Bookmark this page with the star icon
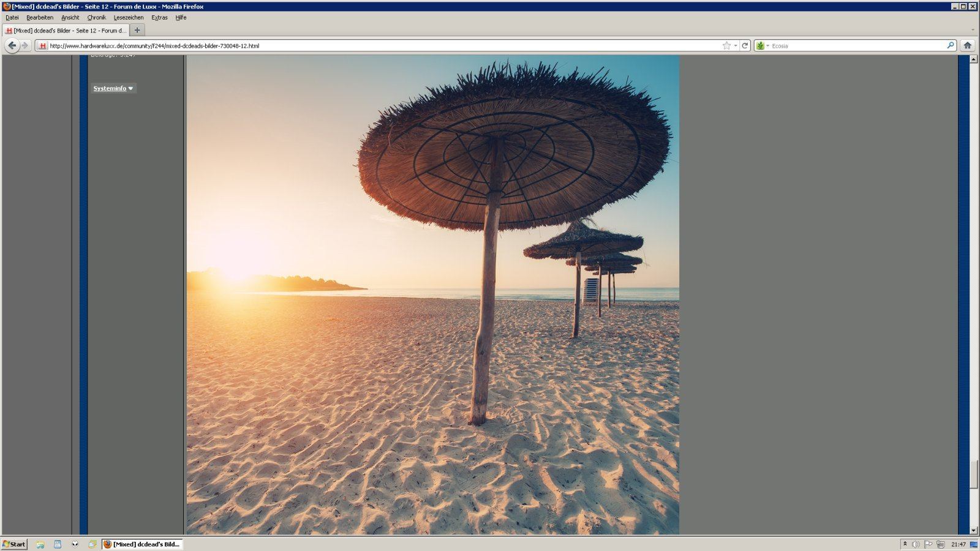Screen dimensions: 980x551 (726, 45)
